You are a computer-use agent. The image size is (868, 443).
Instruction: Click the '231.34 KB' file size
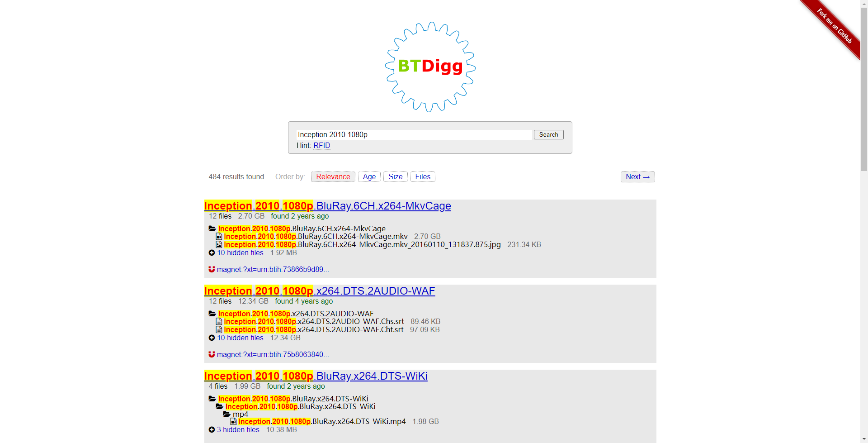(x=524, y=244)
